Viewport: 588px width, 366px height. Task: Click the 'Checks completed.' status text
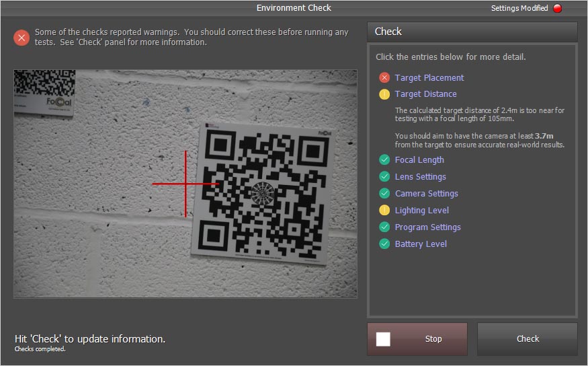40,349
